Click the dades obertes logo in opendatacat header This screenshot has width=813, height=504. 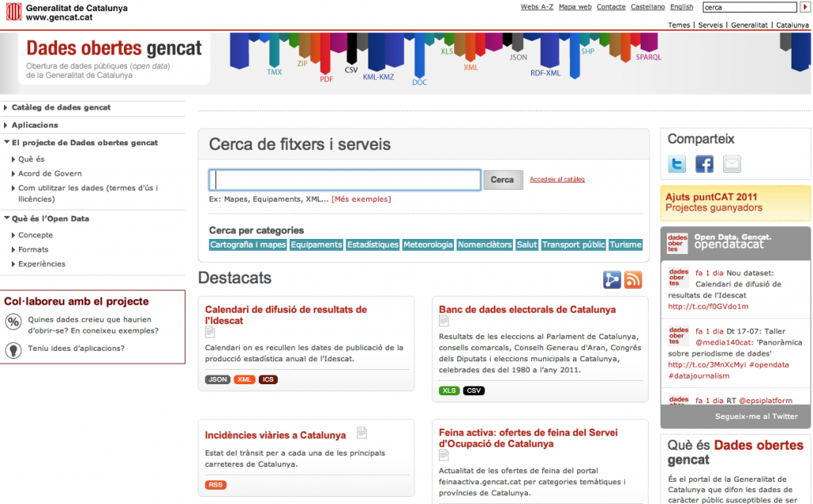tap(676, 243)
